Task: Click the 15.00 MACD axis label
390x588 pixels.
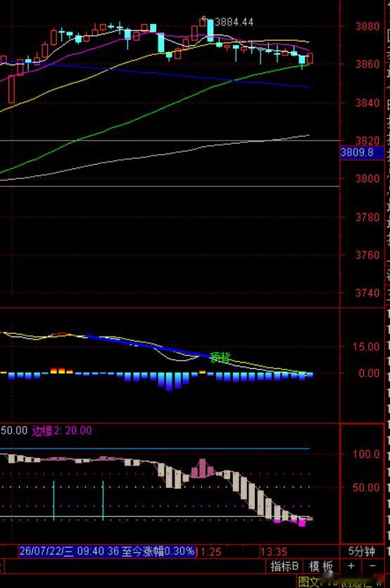Action: coord(366,346)
